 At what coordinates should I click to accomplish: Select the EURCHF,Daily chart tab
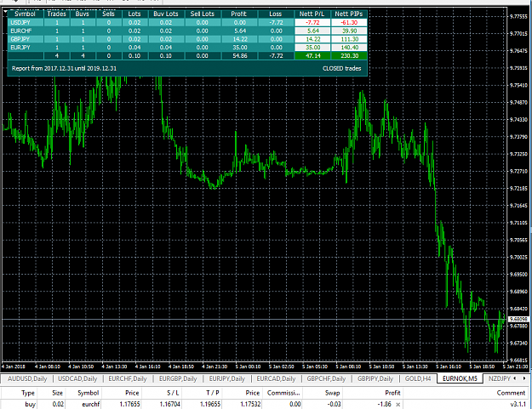(x=128, y=378)
